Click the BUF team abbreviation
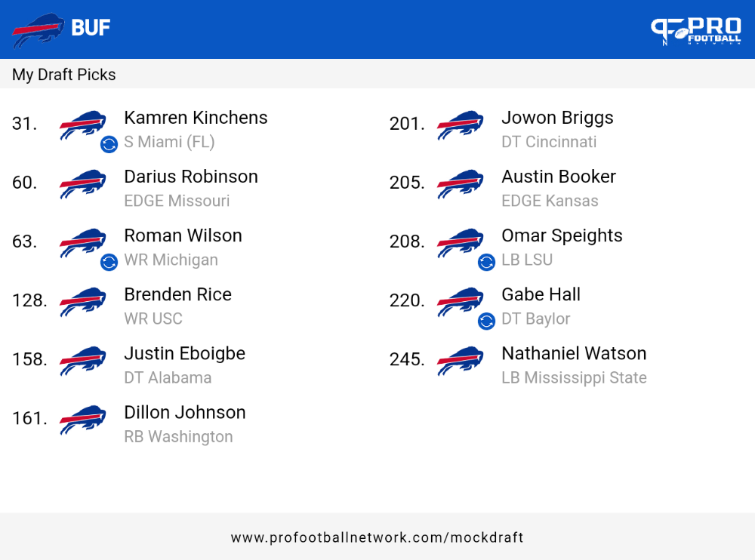This screenshot has width=755, height=560. pyautogui.click(x=91, y=27)
